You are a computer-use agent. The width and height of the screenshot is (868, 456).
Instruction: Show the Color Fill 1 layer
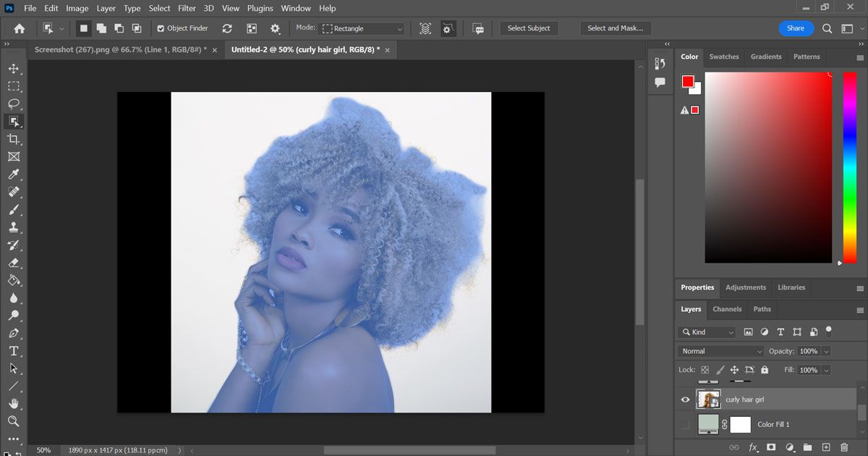pyautogui.click(x=685, y=424)
